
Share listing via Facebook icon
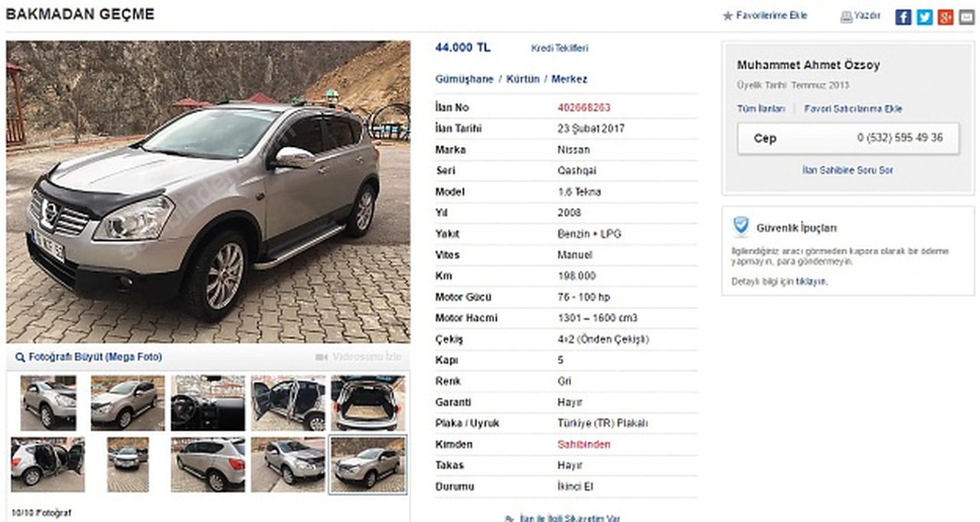903,17
